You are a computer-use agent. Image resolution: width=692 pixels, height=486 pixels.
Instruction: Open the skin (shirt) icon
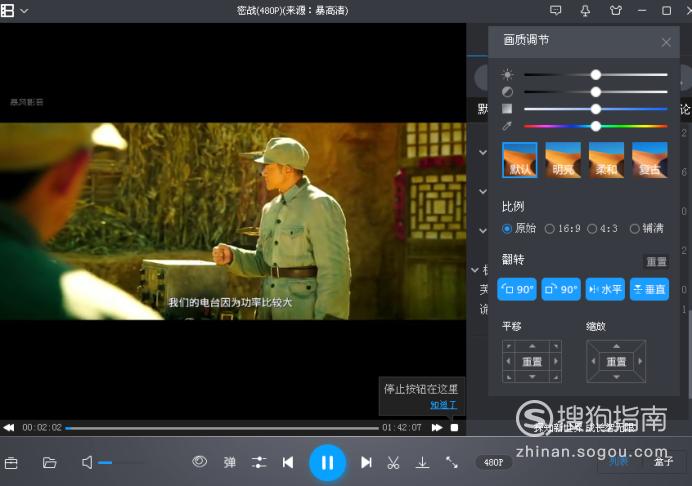tap(616, 10)
